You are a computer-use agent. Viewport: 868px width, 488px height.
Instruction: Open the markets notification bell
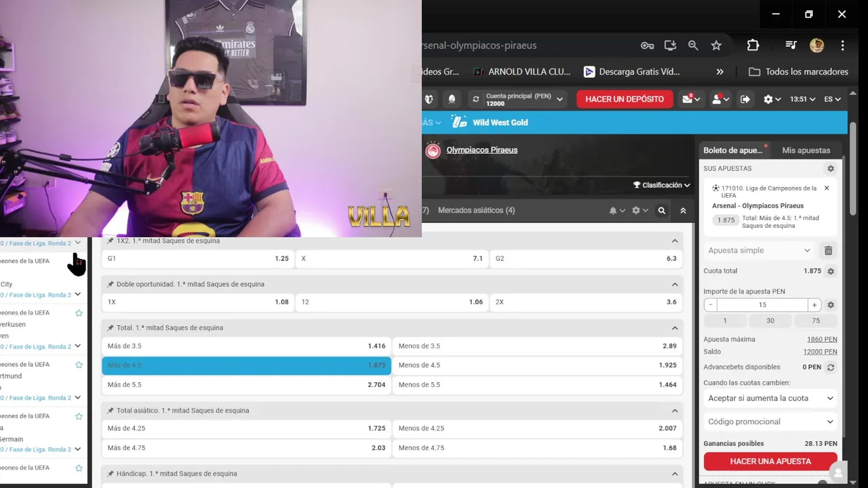pos(613,211)
